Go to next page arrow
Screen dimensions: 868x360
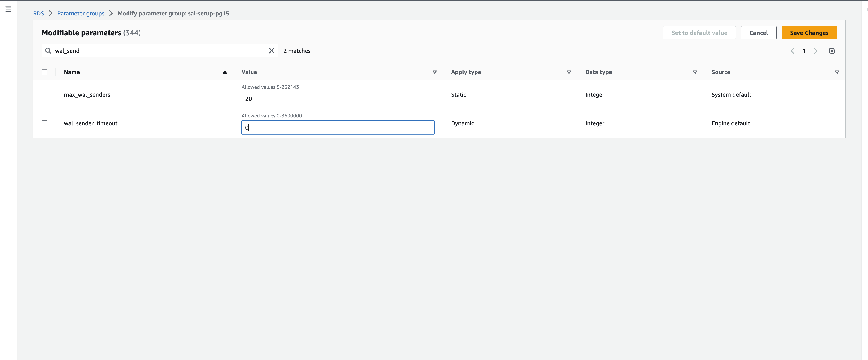tap(815, 51)
